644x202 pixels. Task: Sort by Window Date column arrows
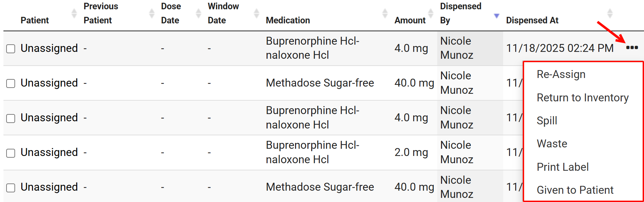pyautogui.click(x=257, y=13)
